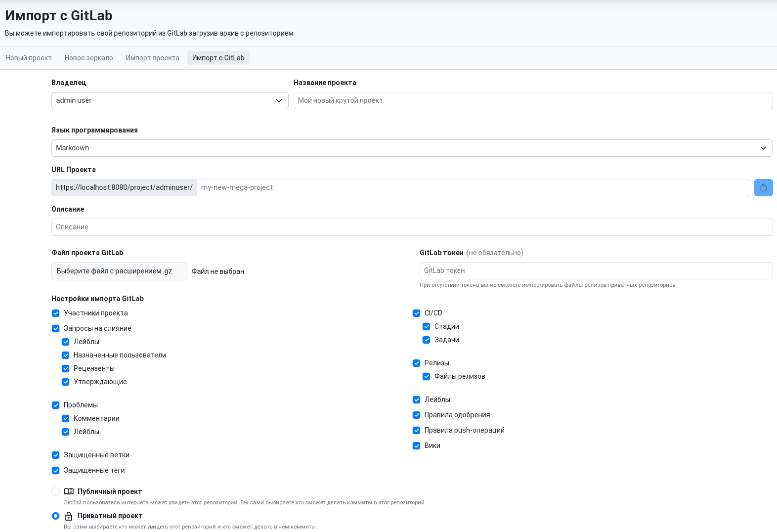This screenshot has height=532, width=777.
Task: Switch to the Новое зеркало tab
Action: [89, 58]
